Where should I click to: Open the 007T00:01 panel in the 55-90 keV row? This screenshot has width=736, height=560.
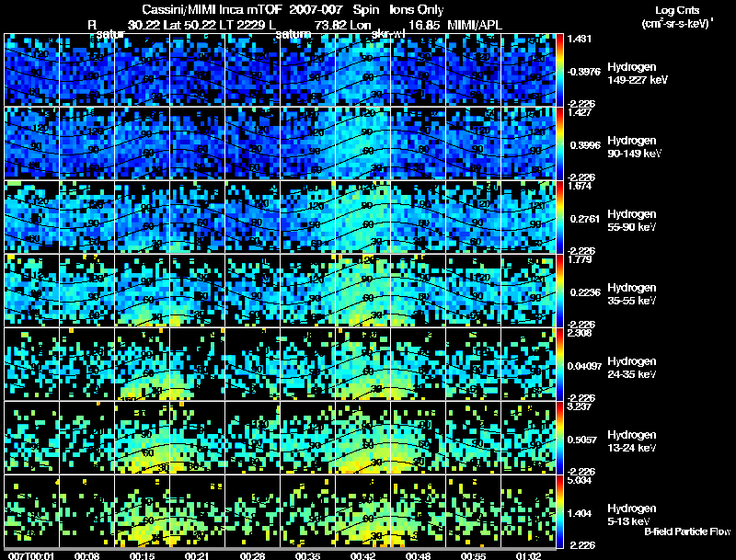31,217
